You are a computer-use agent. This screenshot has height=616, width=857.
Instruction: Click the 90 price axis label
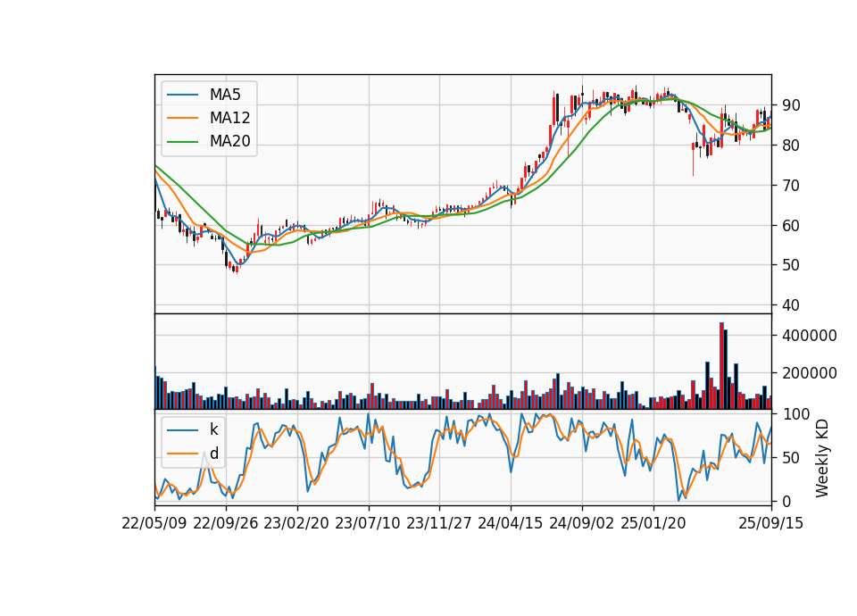(x=791, y=105)
